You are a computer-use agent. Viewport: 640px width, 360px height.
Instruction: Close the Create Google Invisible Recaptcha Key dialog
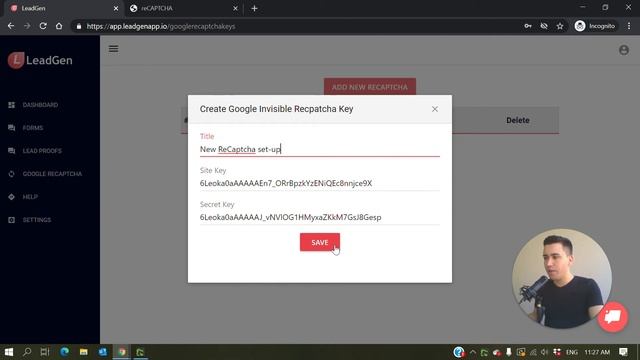tap(435, 109)
